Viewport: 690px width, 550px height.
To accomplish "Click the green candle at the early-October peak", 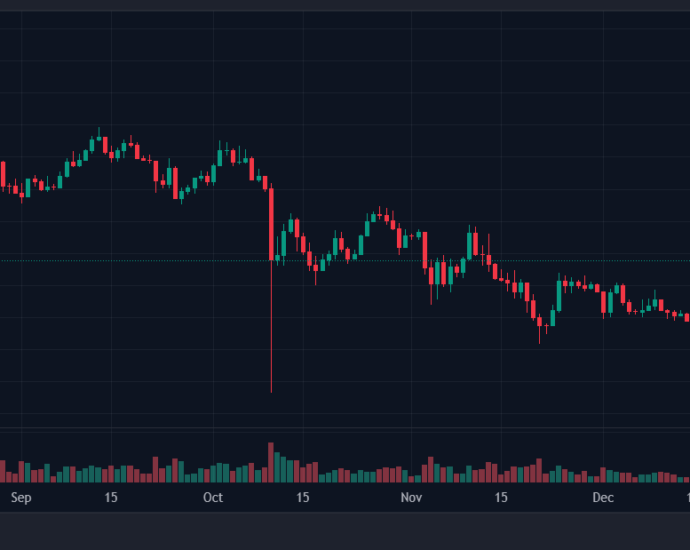I will [x=220, y=157].
